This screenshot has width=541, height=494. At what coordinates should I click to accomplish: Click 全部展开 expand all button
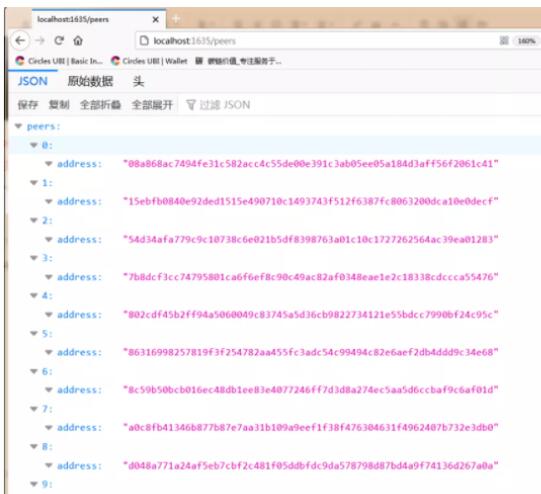[x=152, y=105]
